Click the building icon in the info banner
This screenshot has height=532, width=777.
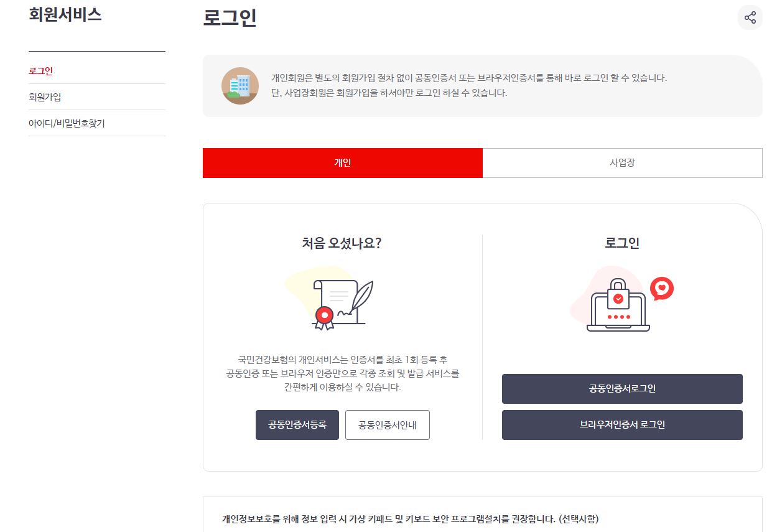pyautogui.click(x=240, y=86)
